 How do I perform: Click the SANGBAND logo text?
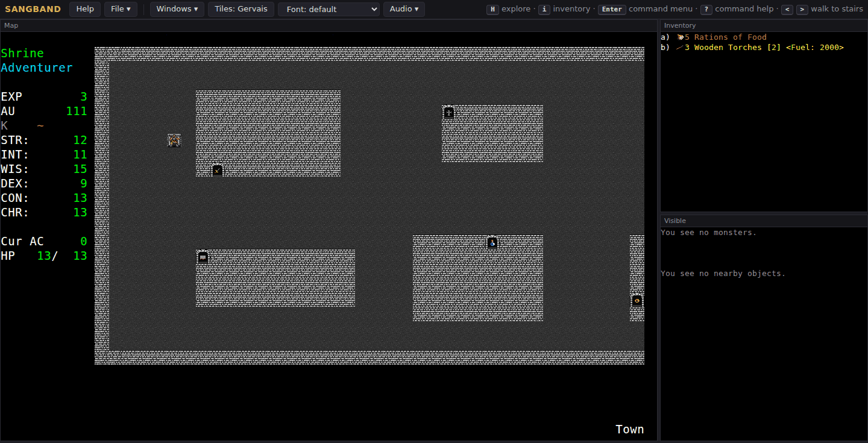pos(33,9)
